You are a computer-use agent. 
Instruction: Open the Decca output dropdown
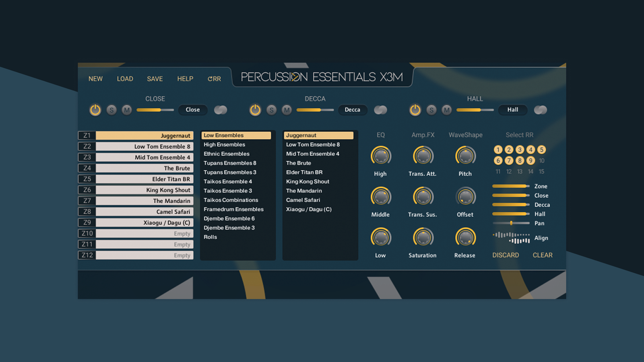point(353,110)
